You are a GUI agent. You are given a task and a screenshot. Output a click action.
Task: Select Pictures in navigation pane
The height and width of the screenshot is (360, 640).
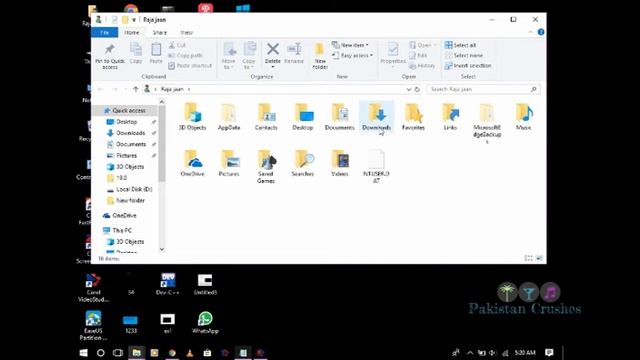127,155
